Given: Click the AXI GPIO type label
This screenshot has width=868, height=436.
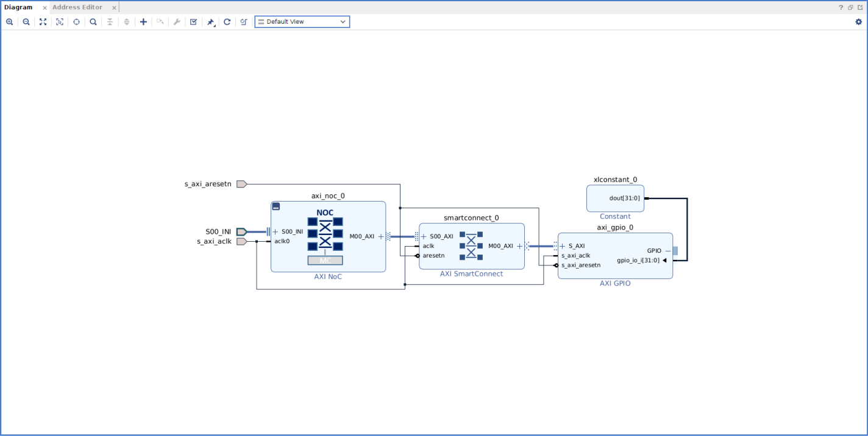Looking at the screenshot, I should pos(615,284).
